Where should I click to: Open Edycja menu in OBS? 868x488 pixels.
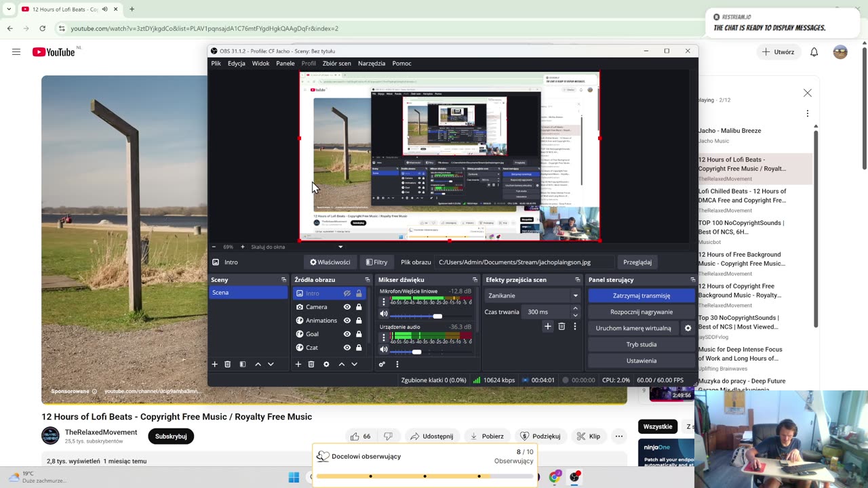coord(237,63)
